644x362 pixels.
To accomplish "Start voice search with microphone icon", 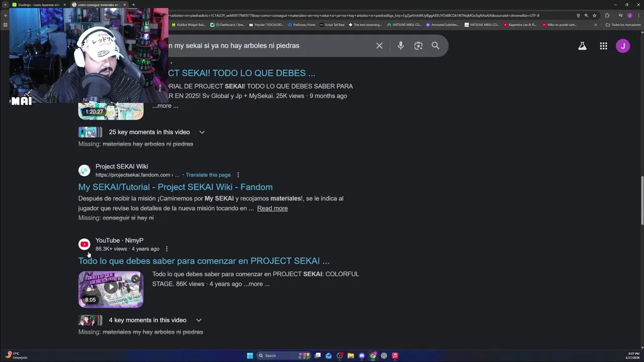I will pyautogui.click(x=400, y=46).
